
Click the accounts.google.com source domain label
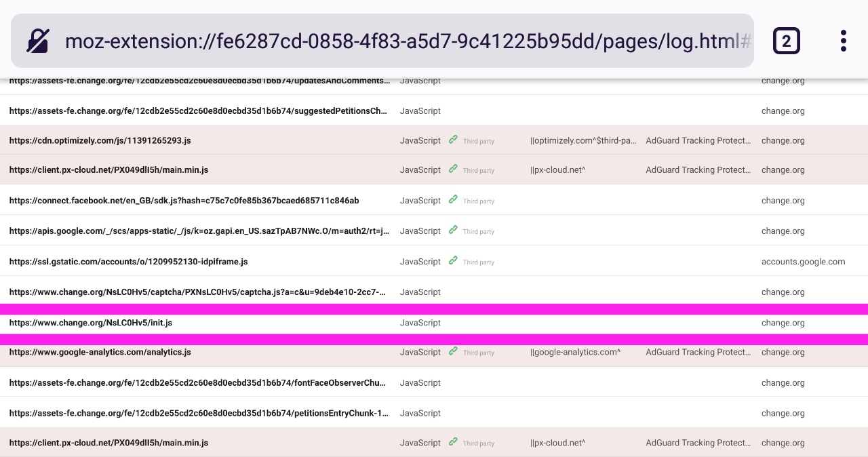click(803, 262)
